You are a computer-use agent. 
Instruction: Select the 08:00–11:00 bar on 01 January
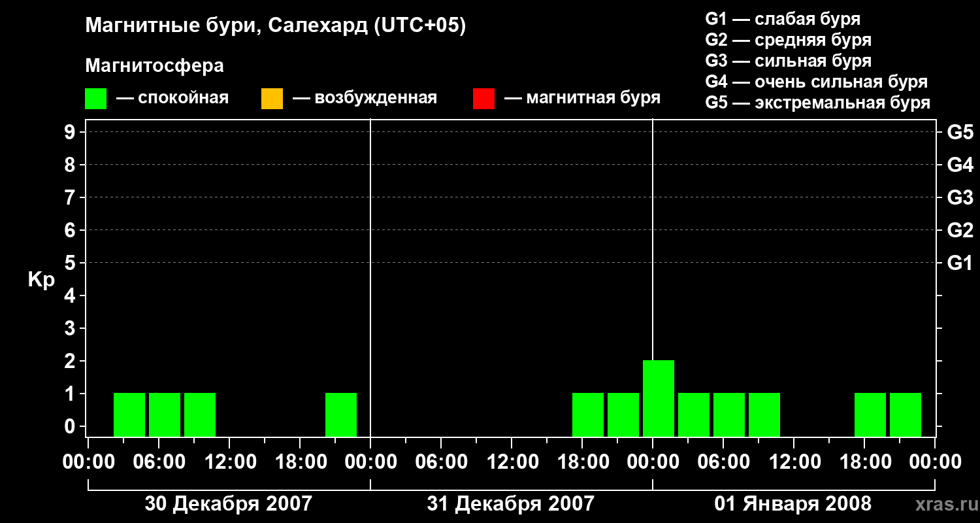(764, 414)
